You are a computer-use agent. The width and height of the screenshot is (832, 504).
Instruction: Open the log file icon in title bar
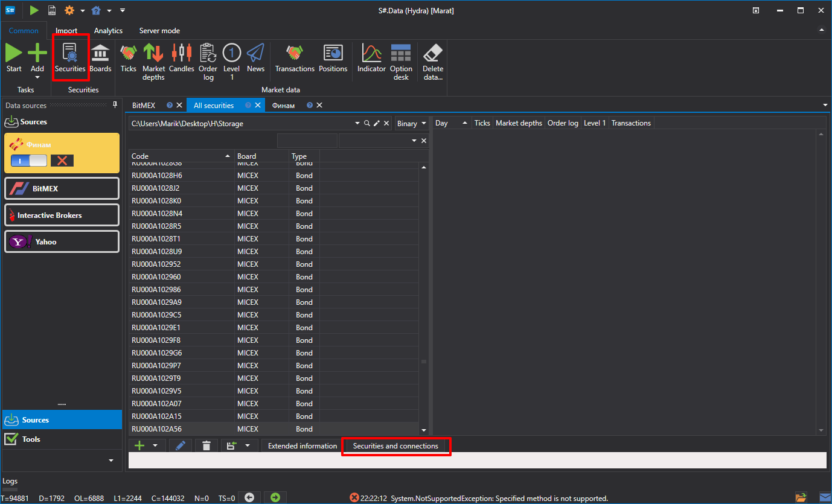[52, 10]
